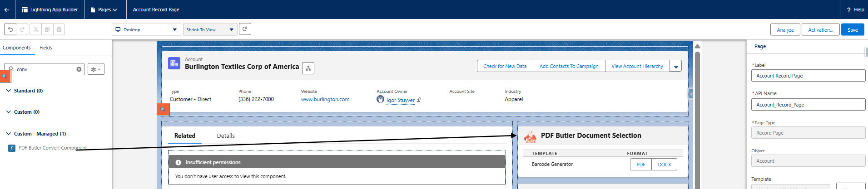Viewport: 868px width, 189px height.
Task: Click the Analyze button
Action: pos(785,29)
